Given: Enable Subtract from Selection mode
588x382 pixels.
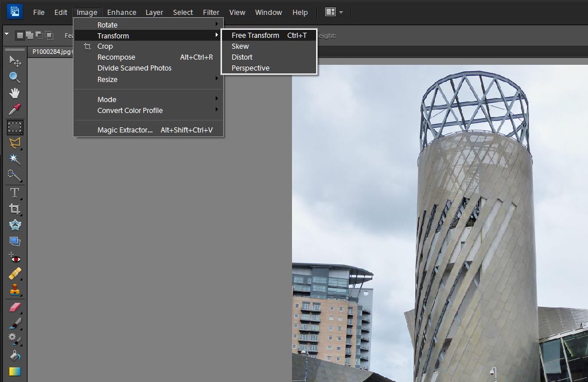Looking at the screenshot, I should click(x=39, y=36).
